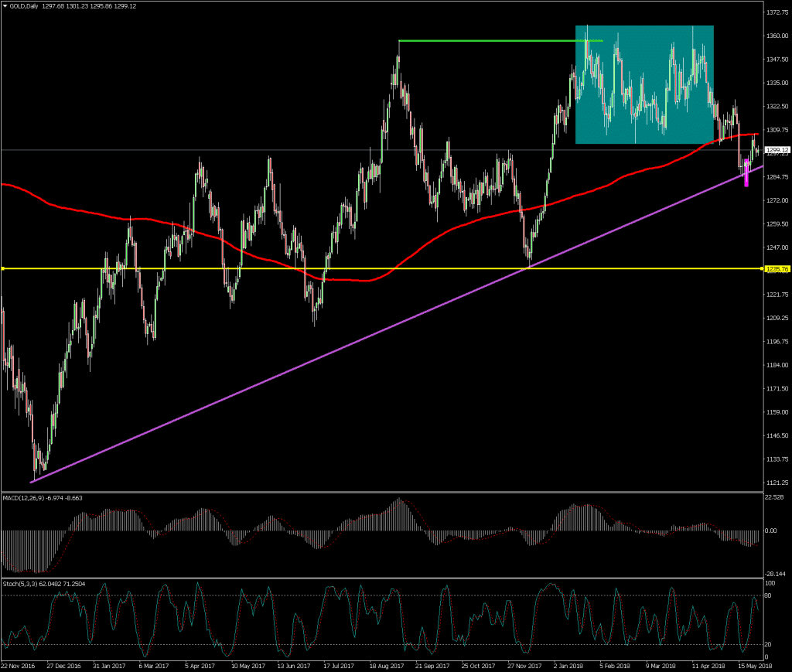792x672 pixels.
Task: Click 1372.75 on the price scale
Action: click(777, 13)
